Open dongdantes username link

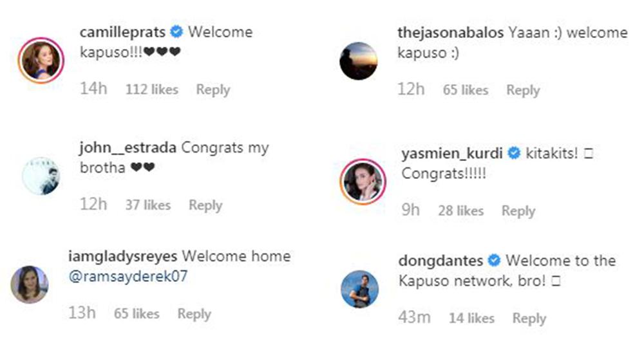(x=440, y=261)
